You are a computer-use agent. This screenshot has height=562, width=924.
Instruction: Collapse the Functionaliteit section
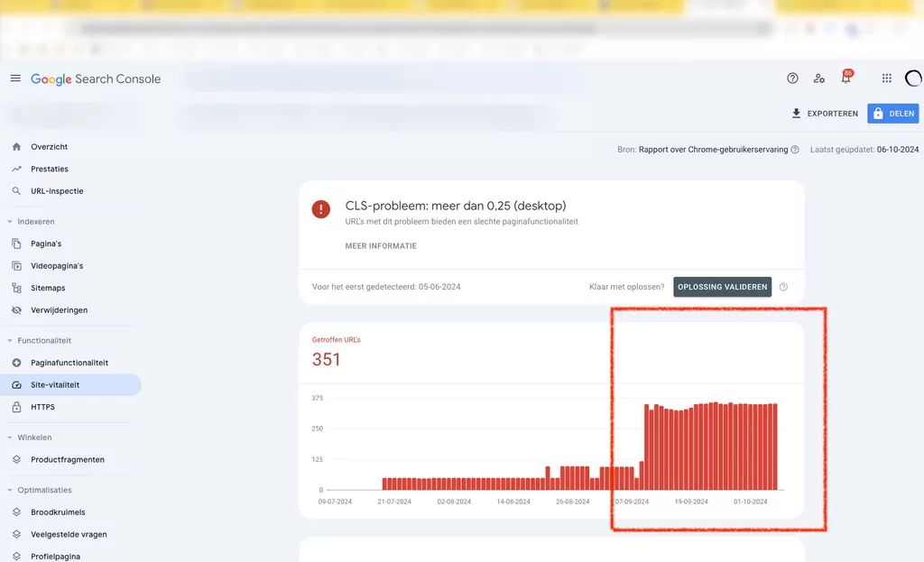coord(10,341)
